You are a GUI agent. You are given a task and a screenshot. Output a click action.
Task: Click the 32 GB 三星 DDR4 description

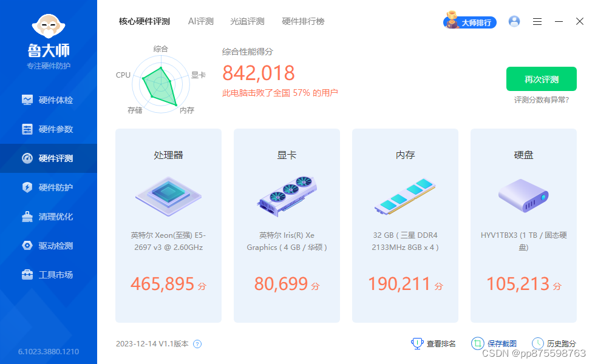(x=406, y=241)
